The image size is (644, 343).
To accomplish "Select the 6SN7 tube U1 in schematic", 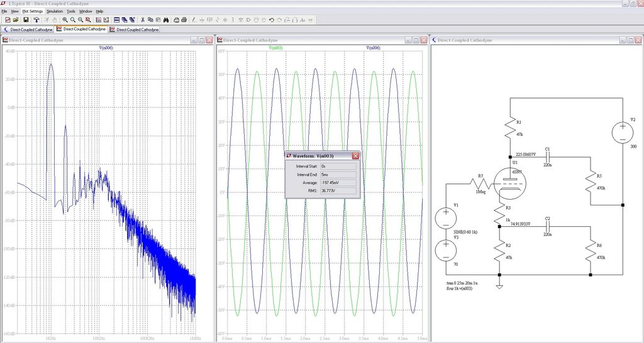I will click(x=509, y=183).
